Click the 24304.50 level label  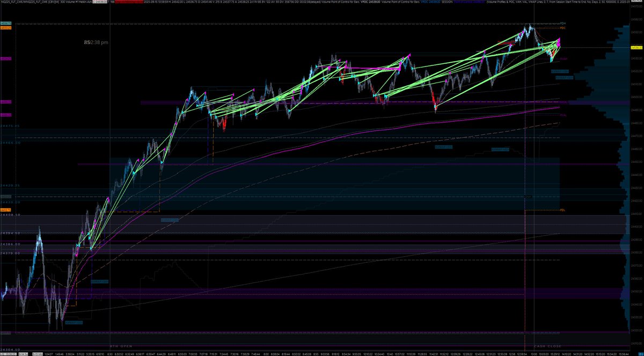click(10, 350)
